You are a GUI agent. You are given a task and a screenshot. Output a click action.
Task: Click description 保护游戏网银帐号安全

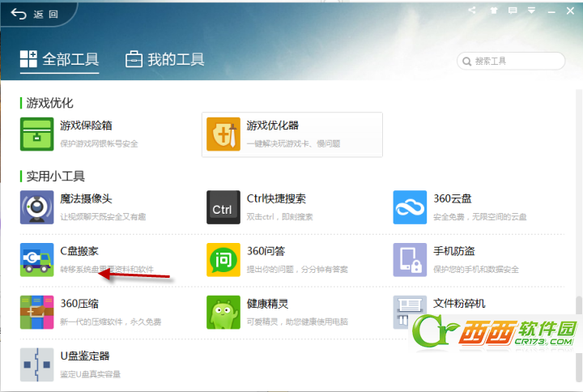tap(99, 143)
